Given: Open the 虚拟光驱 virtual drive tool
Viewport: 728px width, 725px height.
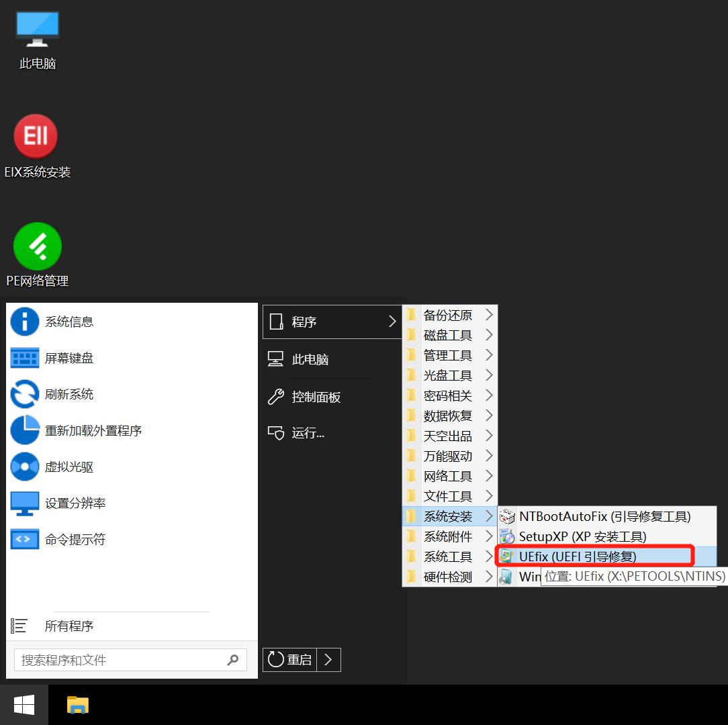Looking at the screenshot, I should [67, 467].
